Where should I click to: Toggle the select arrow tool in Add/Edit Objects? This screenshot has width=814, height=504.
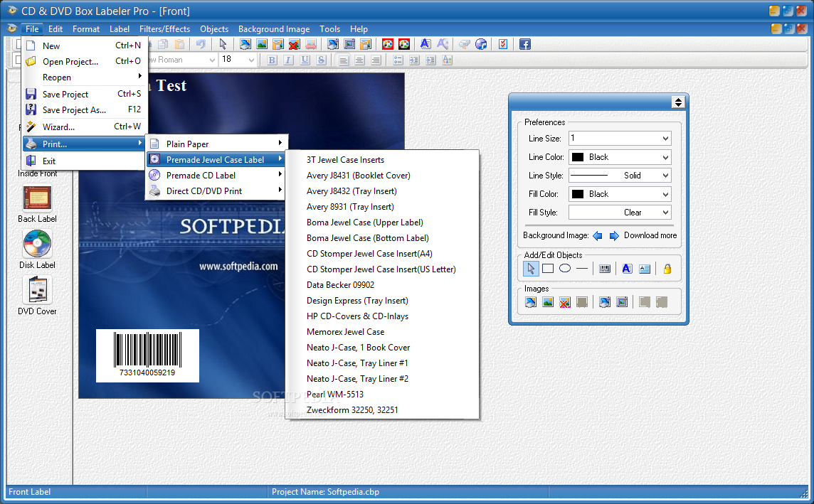(x=531, y=269)
